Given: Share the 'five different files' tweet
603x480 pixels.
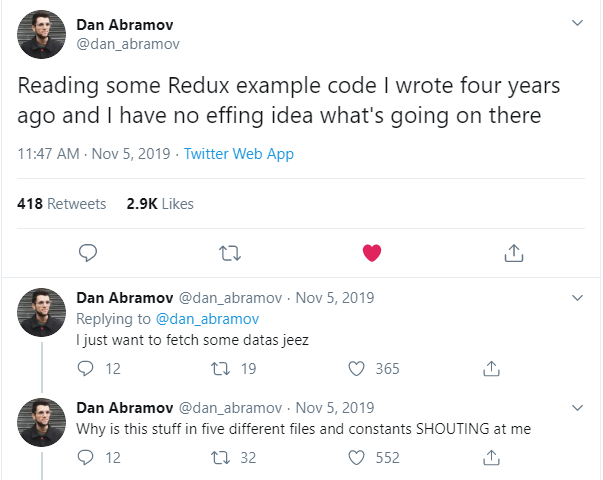Looking at the screenshot, I should click(491, 458).
